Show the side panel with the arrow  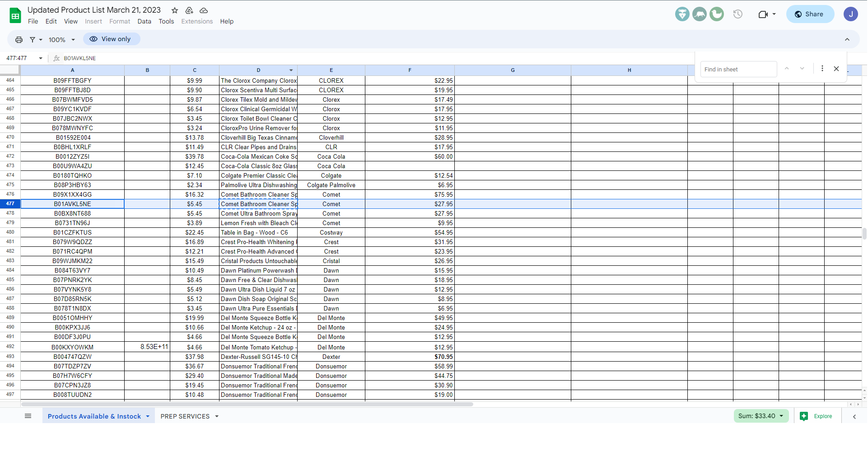coord(854,417)
